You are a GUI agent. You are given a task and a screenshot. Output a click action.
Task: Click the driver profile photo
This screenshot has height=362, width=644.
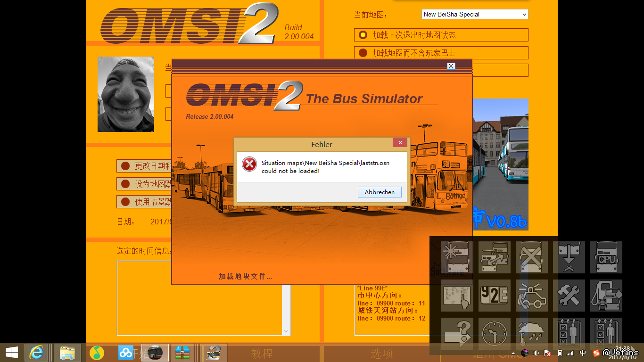[126, 94]
